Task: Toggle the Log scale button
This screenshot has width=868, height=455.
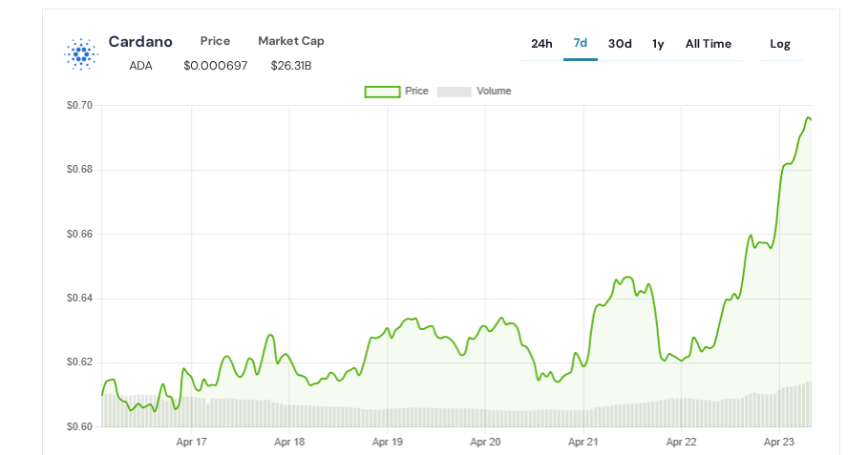Action: (780, 44)
